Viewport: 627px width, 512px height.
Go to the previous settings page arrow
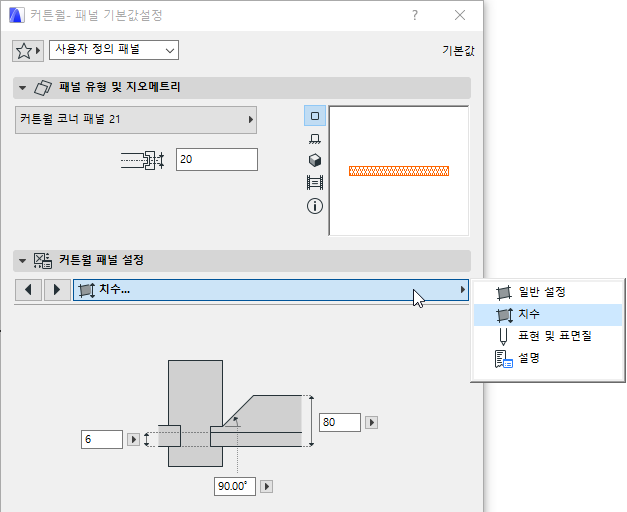click(x=28, y=290)
